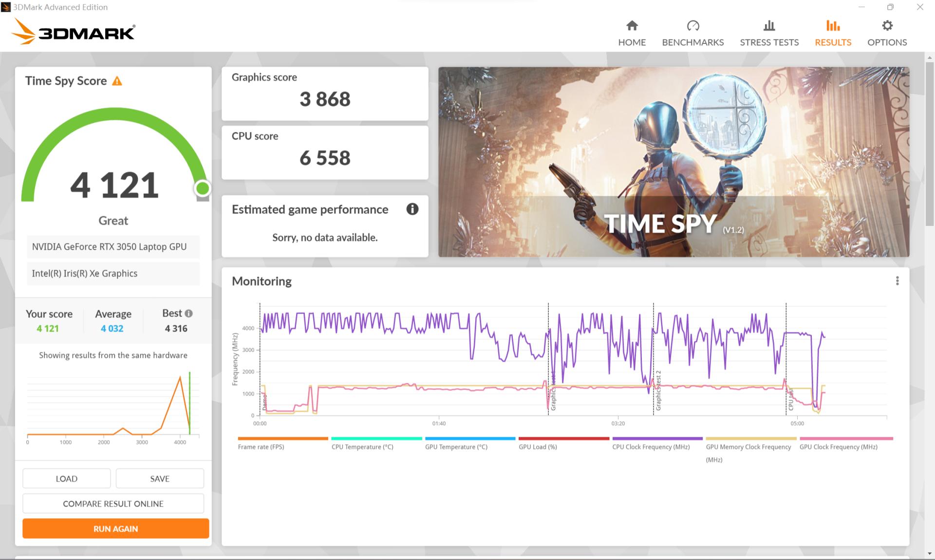Click the Graphics test 2 timeline marker

click(658, 391)
